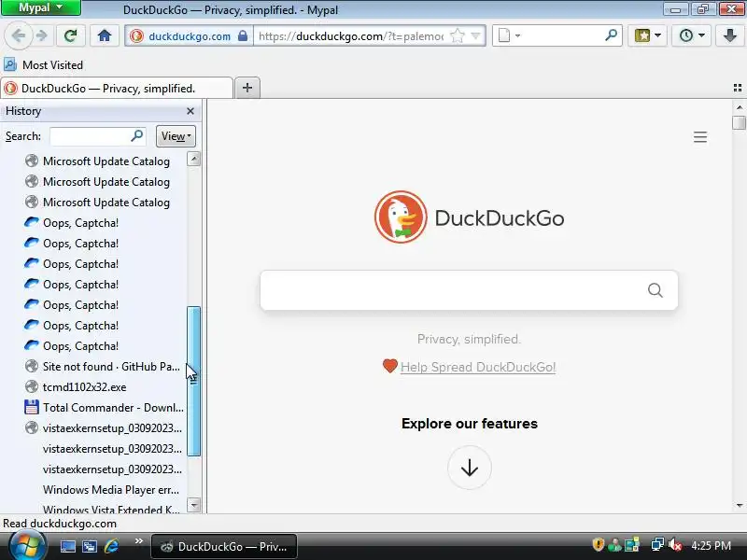The image size is (747, 560).
Task: Open tcmd1102x32.exe history entry
Action: point(77,387)
